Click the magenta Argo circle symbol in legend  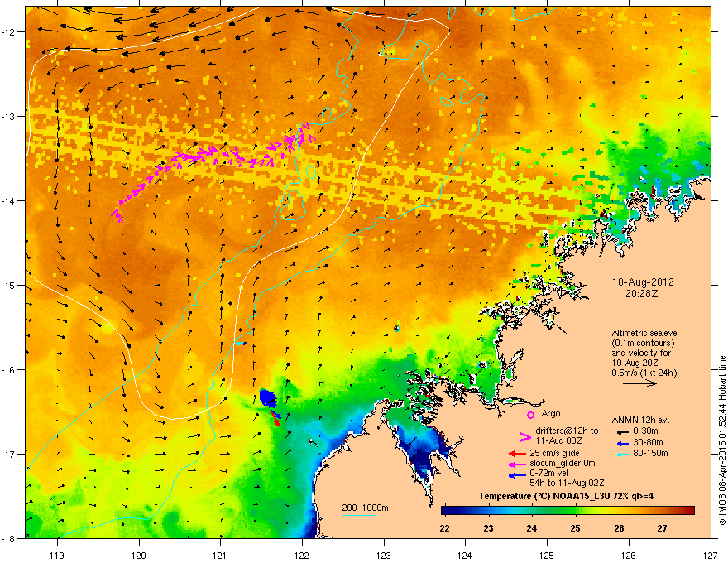pyautogui.click(x=530, y=415)
